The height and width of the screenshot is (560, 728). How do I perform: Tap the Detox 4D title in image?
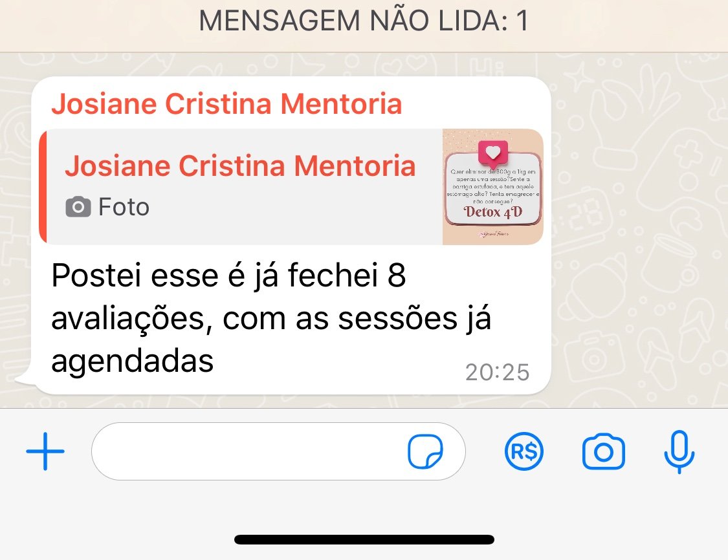click(x=493, y=212)
